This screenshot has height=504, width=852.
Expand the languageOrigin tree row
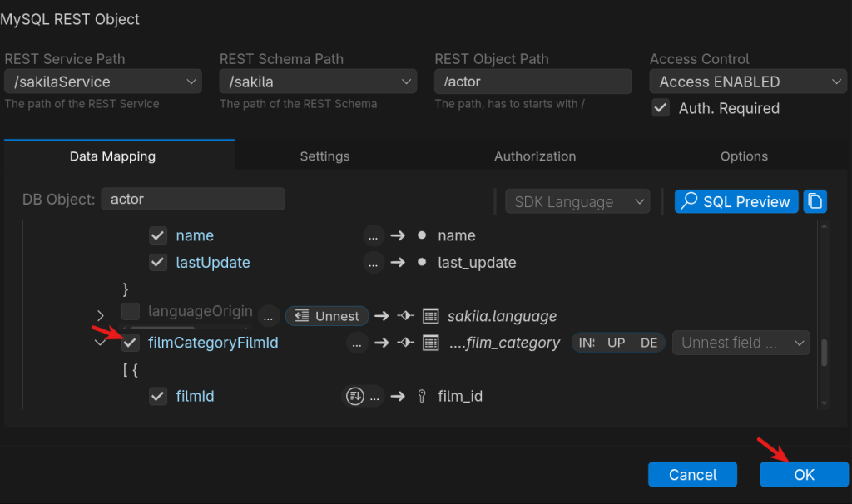[x=101, y=316]
